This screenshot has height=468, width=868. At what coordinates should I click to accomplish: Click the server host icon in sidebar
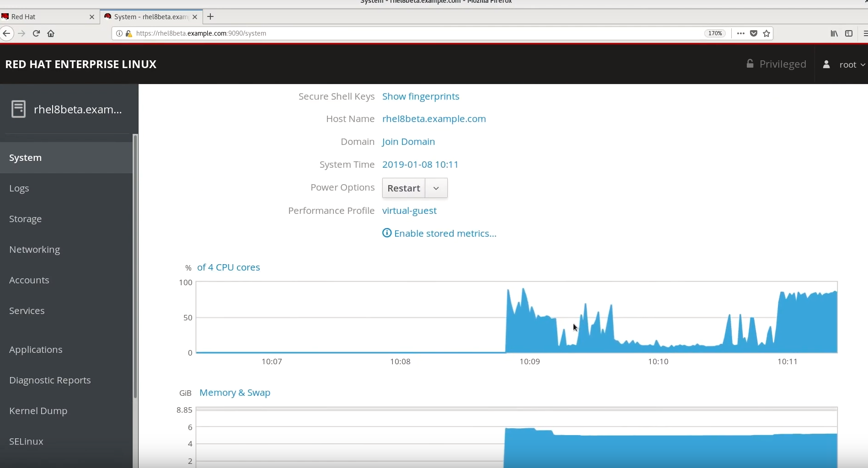(x=18, y=109)
